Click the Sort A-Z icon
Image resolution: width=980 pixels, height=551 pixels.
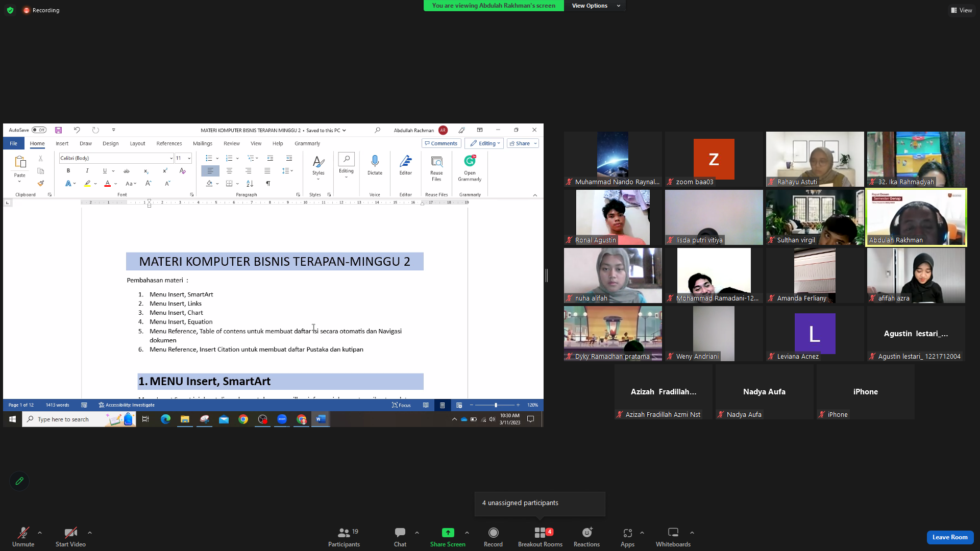point(250,184)
